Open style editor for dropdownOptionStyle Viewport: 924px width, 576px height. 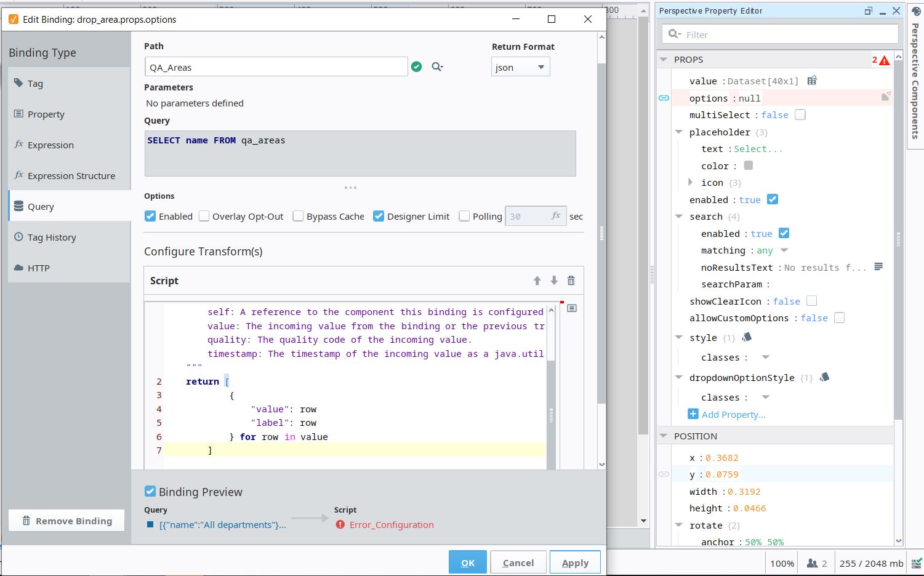[824, 377]
